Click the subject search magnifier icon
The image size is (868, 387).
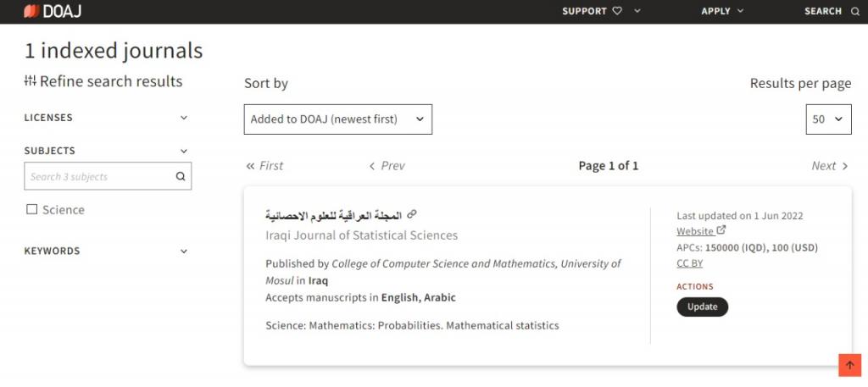click(180, 177)
